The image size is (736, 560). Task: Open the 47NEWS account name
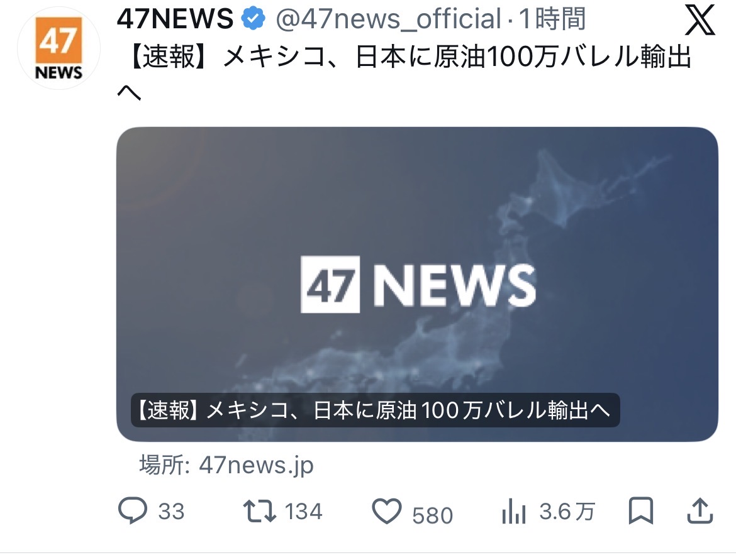click(x=175, y=19)
